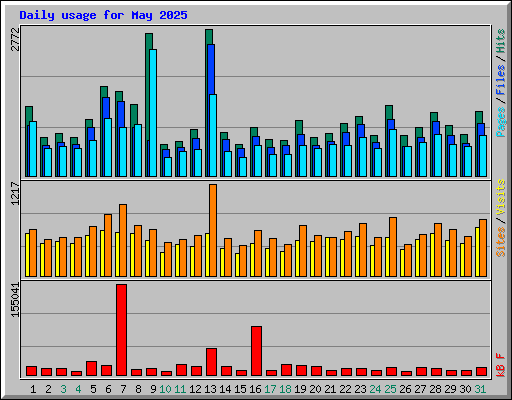Click the red KB bar for day 13
This screenshot has width=512, height=400.
[211, 362]
